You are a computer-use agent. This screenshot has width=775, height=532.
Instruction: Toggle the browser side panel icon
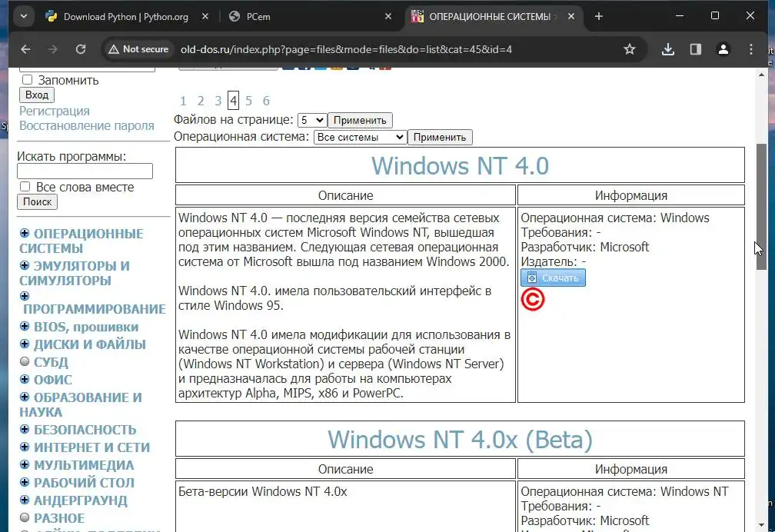pyautogui.click(x=695, y=49)
